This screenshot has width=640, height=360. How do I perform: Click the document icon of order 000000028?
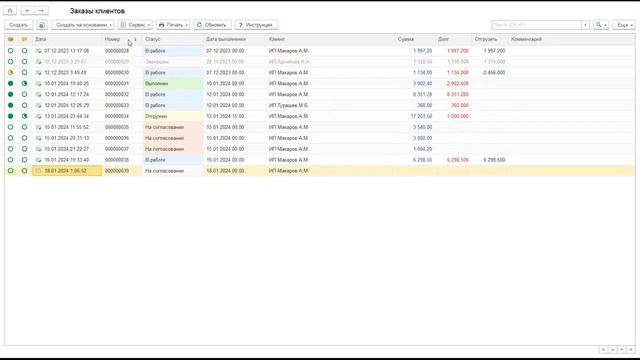[x=38, y=51]
